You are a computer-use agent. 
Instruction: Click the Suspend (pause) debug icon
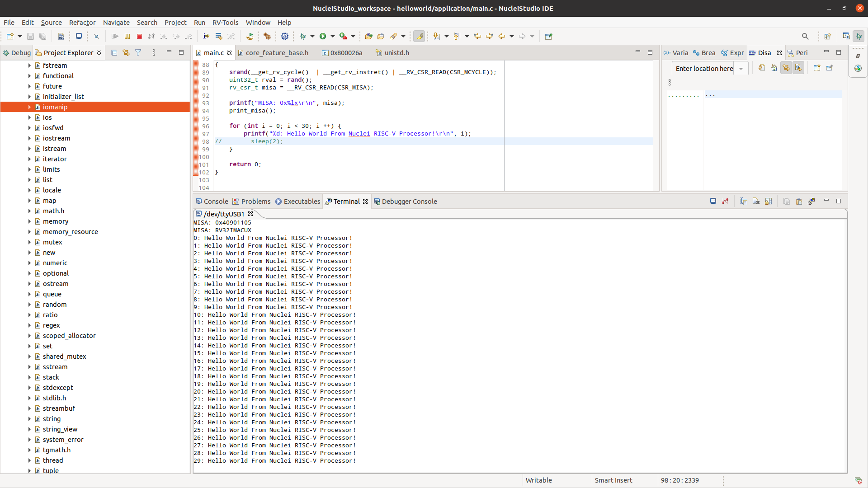click(x=127, y=36)
